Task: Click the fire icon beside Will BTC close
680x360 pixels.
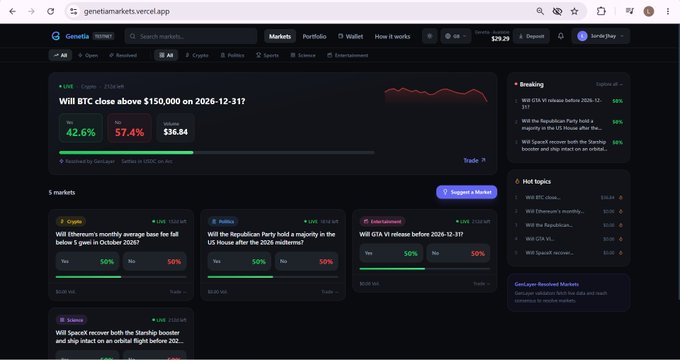Action: point(621,198)
